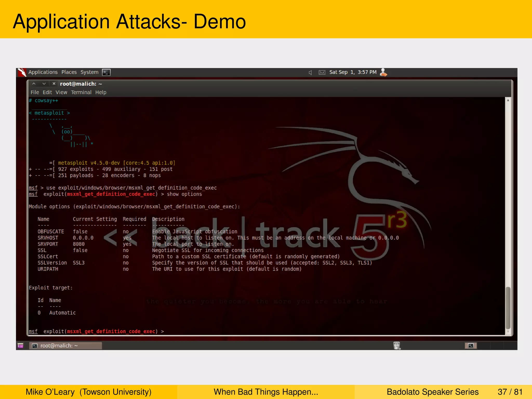The image size is (532, 399).
Task: Click 'Negotiate SSL for incoming connections' text
Action: (208, 250)
